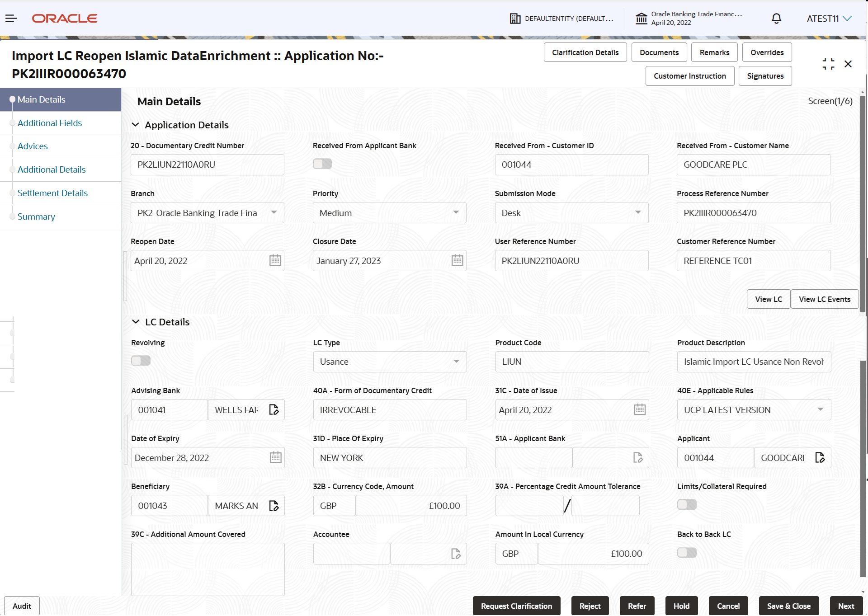Open the 31C Date of Issue calendar
Image resolution: width=868 pixels, height=616 pixels.
pyautogui.click(x=639, y=409)
